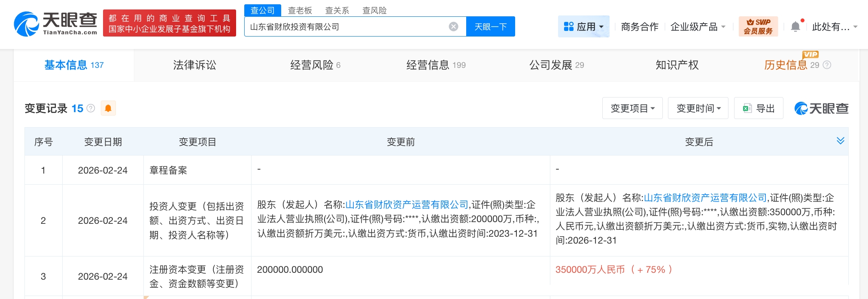The width and height of the screenshot is (868, 299).
Task: Click the SVIP 会员服务 badge
Action: pos(758,27)
